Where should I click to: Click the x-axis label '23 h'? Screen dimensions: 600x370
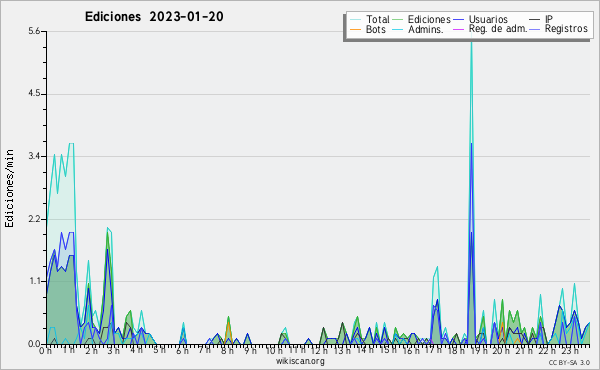[570, 351]
